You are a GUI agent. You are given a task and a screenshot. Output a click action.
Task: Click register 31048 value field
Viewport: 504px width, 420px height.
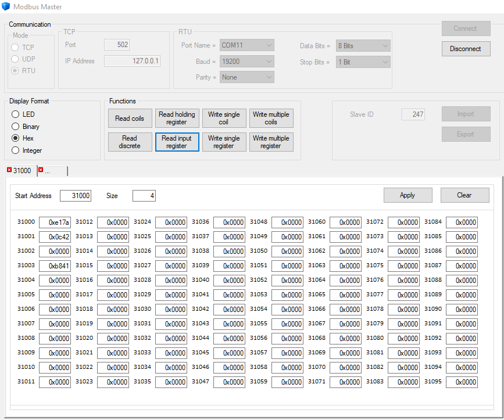point(287,222)
